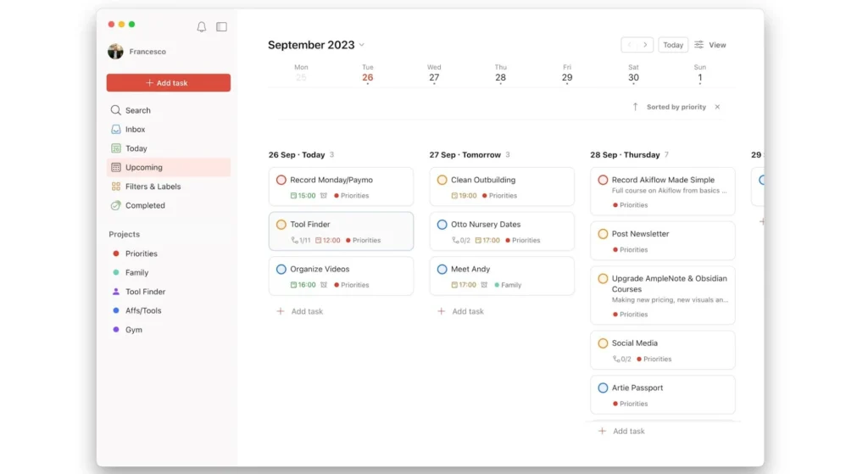
Task: Open the View options menu
Action: click(x=710, y=45)
